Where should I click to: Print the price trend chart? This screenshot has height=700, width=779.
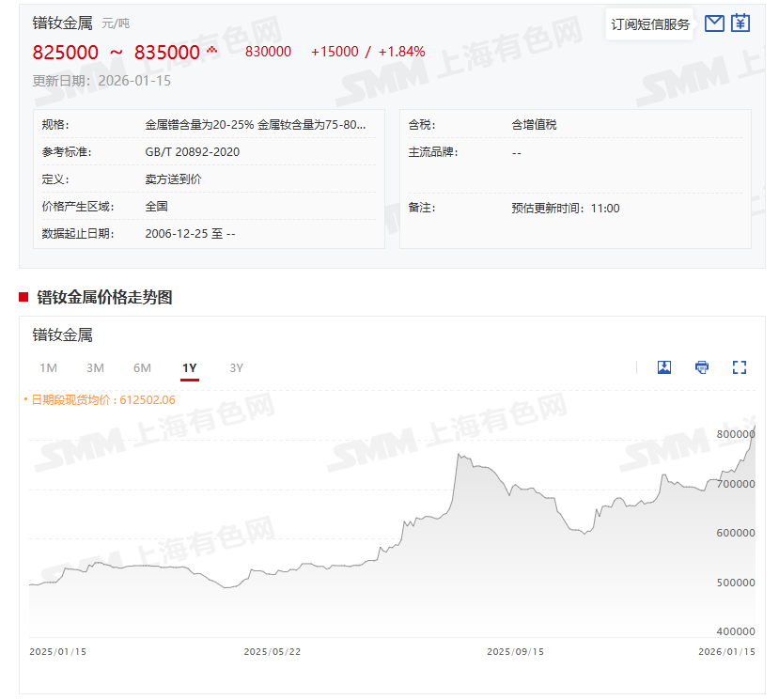(702, 367)
